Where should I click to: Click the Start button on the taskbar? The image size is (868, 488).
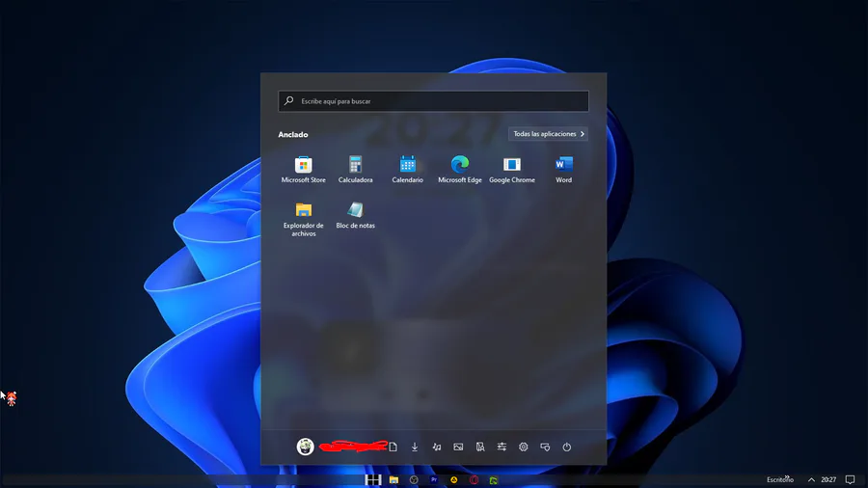[x=373, y=479]
